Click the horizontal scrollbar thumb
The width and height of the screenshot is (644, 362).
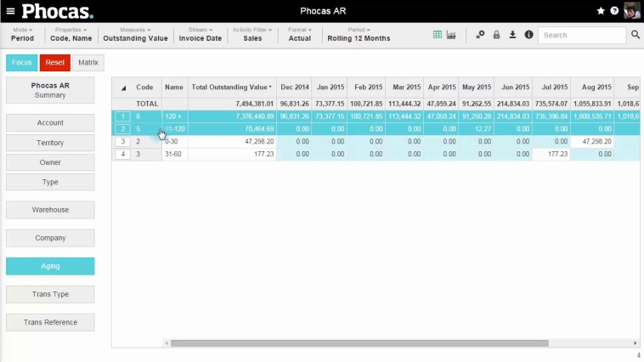coord(359,343)
